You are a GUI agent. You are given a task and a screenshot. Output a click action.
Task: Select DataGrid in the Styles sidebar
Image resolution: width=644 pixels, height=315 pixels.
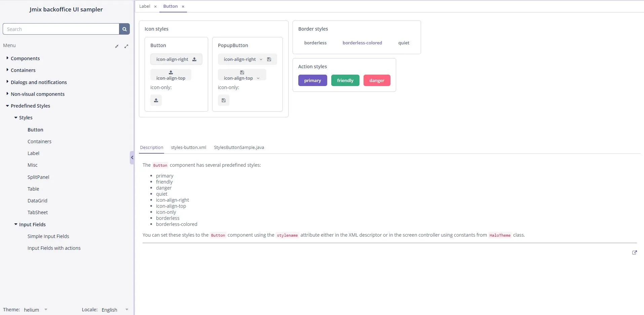pos(38,200)
